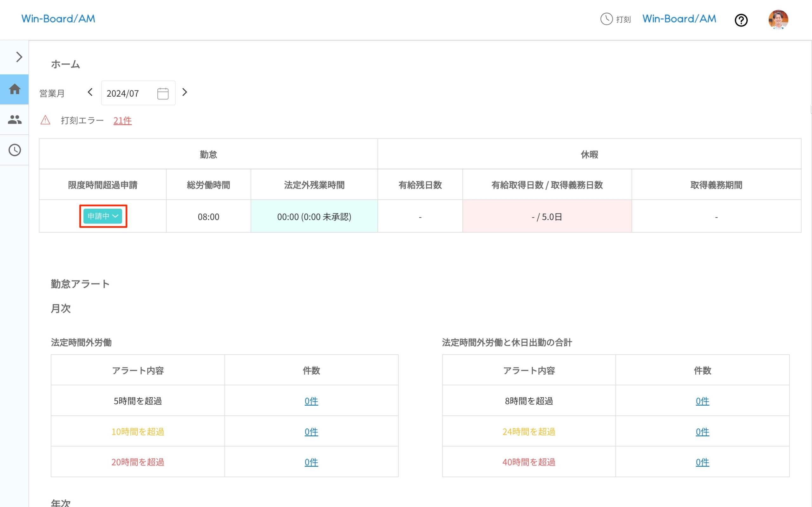Click the Win-Board/AM logo at top left
This screenshot has width=812, height=507.
pyautogui.click(x=58, y=19)
